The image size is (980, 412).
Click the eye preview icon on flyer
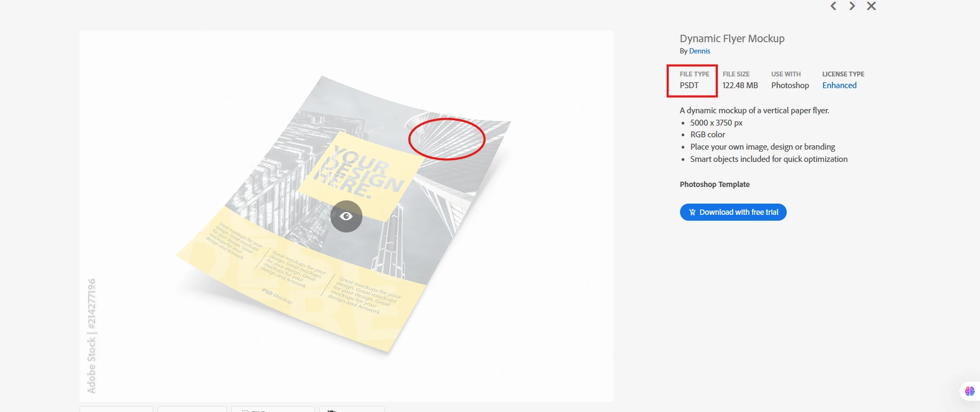point(346,216)
